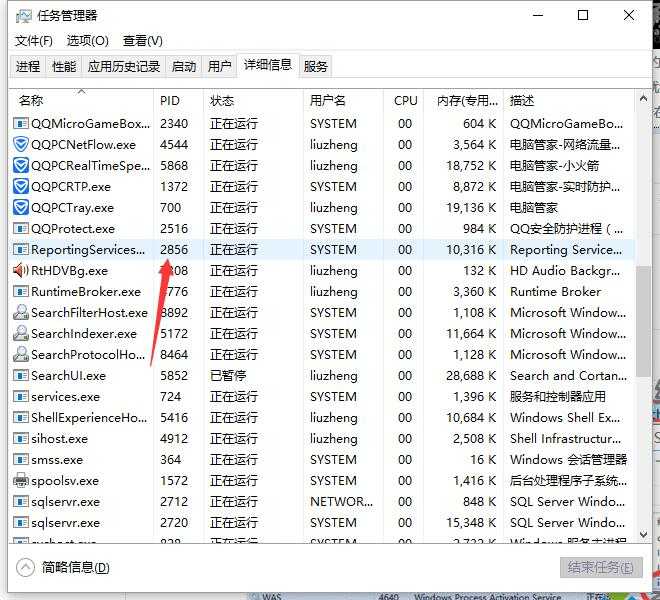The height and width of the screenshot is (600, 660).
Task: Click the QQPCTray.exe shield icon
Action: click(x=21, y=208)
